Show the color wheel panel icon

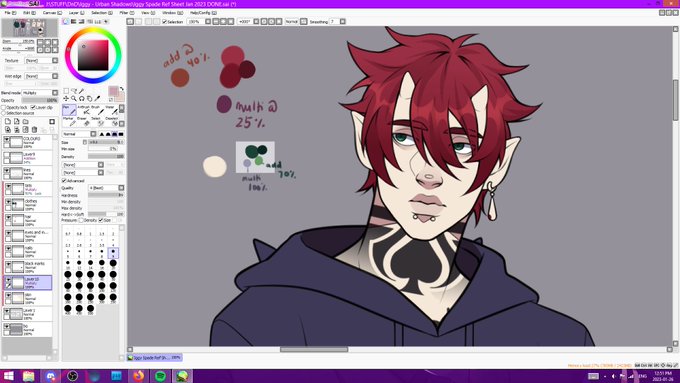66,21
